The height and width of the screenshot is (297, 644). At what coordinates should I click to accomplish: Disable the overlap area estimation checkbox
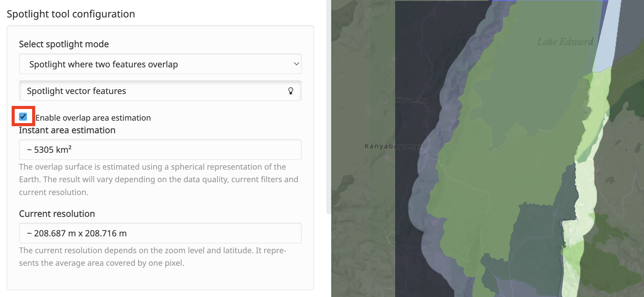click(23, 117)
